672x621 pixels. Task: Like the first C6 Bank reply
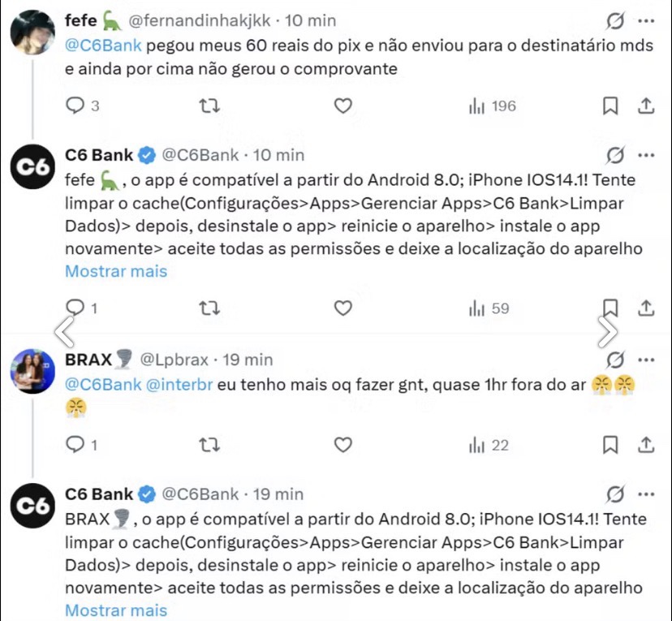tap(342, 308)
